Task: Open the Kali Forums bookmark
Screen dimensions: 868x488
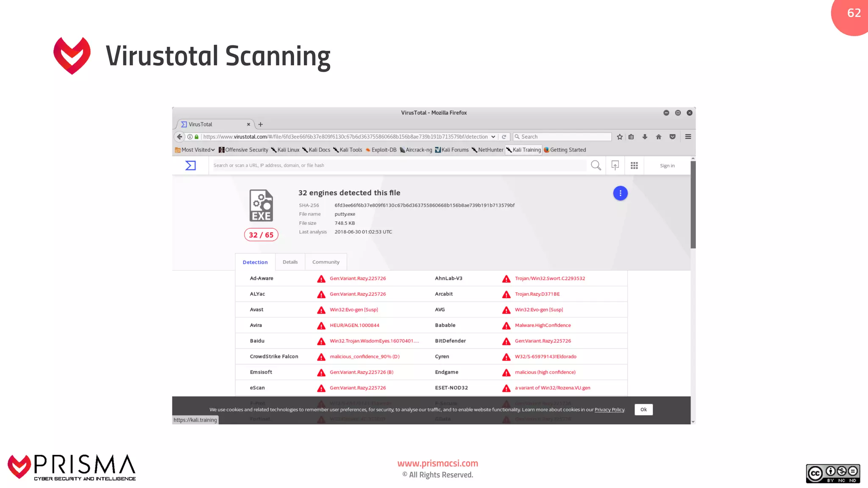Action: tap(452, 150)
